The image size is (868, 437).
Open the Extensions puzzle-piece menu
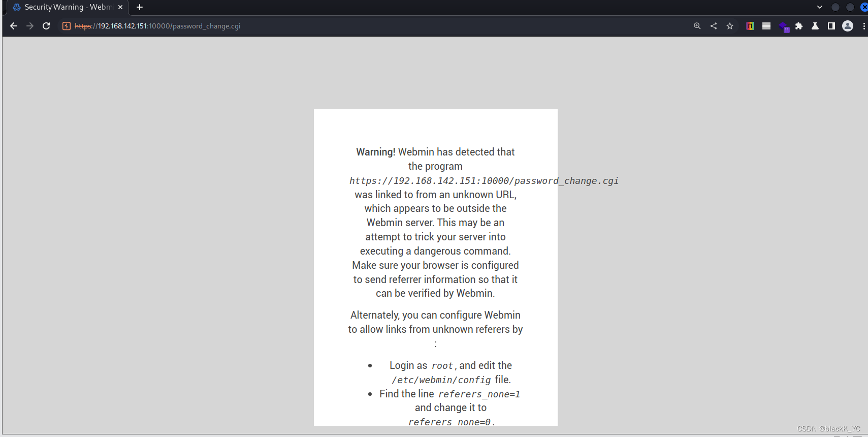(x=799, y=26)
